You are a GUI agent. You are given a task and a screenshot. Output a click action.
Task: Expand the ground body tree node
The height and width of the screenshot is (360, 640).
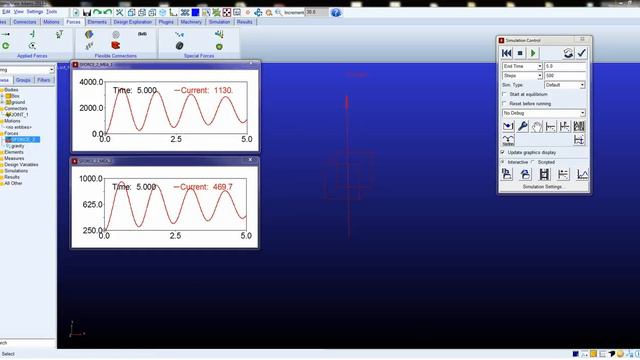(2, 102)
